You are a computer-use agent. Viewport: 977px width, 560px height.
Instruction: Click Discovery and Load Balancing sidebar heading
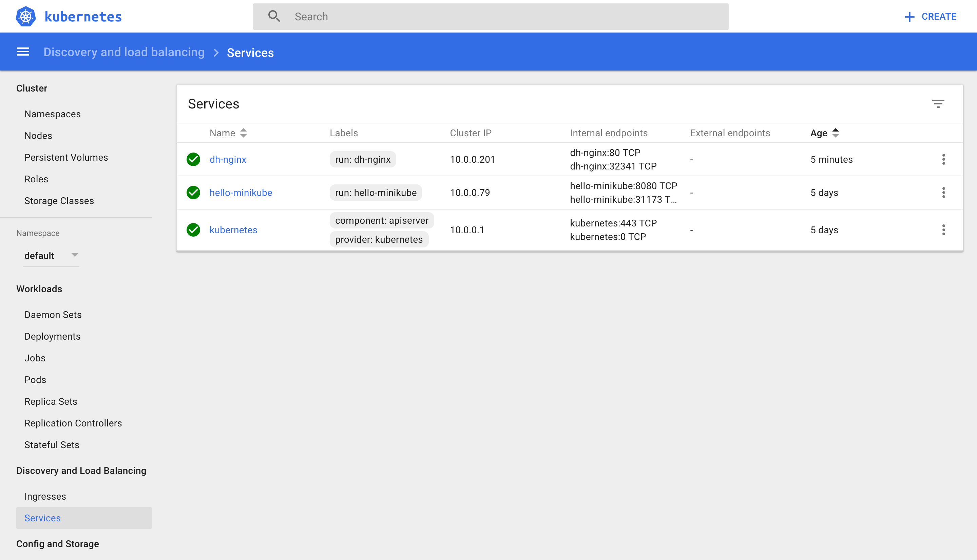coord(81,471)
